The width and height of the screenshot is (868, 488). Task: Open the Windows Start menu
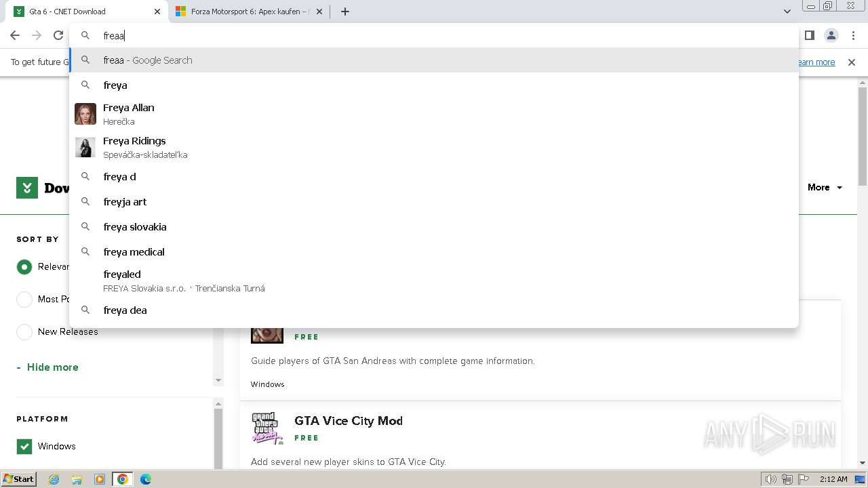(x=19, y=479)
